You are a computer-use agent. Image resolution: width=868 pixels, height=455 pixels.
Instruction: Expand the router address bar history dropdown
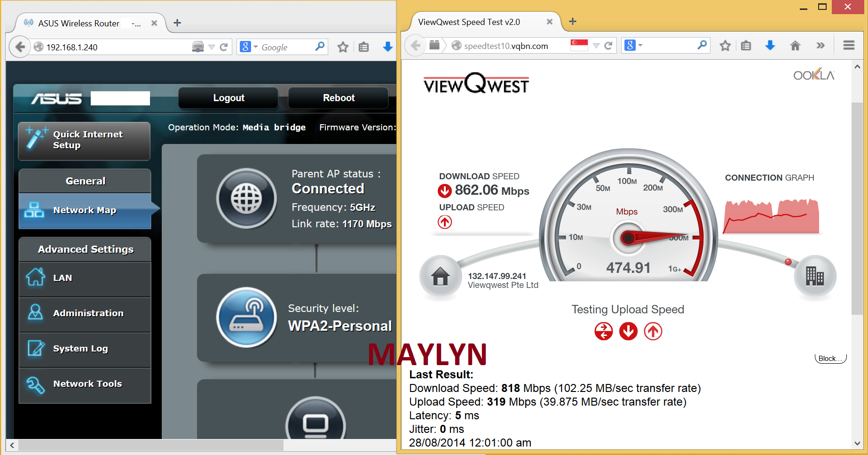[212, 47]
